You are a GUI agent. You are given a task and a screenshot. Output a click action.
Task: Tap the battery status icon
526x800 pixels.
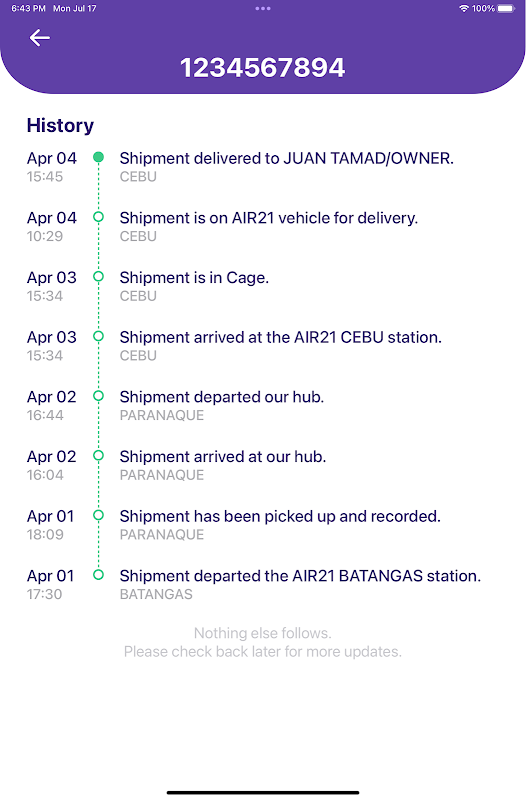[x=506, y=8]
